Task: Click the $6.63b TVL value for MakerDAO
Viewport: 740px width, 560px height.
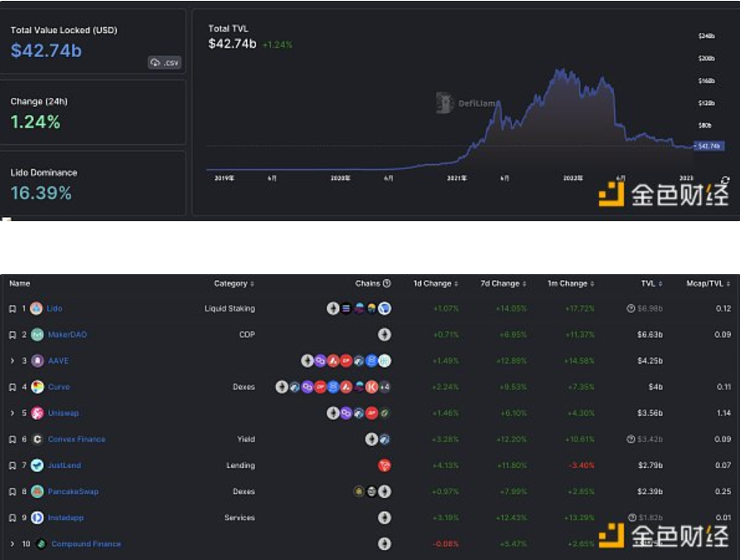Action: click(x=650, y=335)
